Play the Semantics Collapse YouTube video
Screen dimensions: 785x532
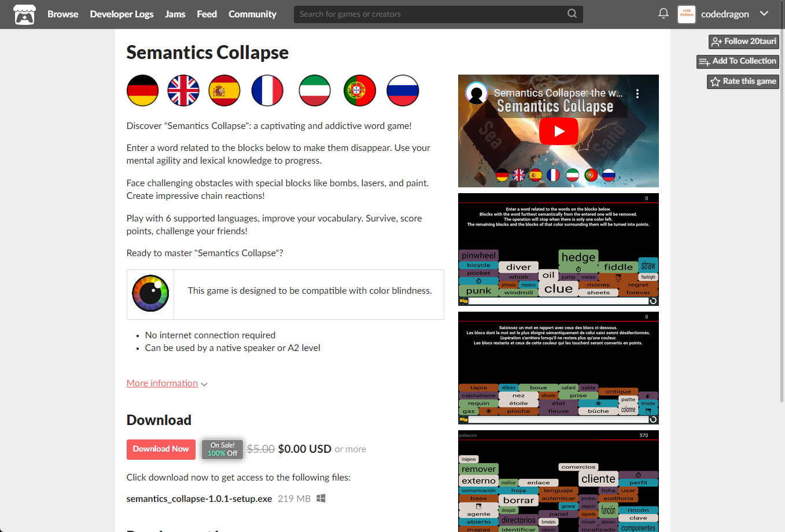pyautogui.click(x=558, y=131)
